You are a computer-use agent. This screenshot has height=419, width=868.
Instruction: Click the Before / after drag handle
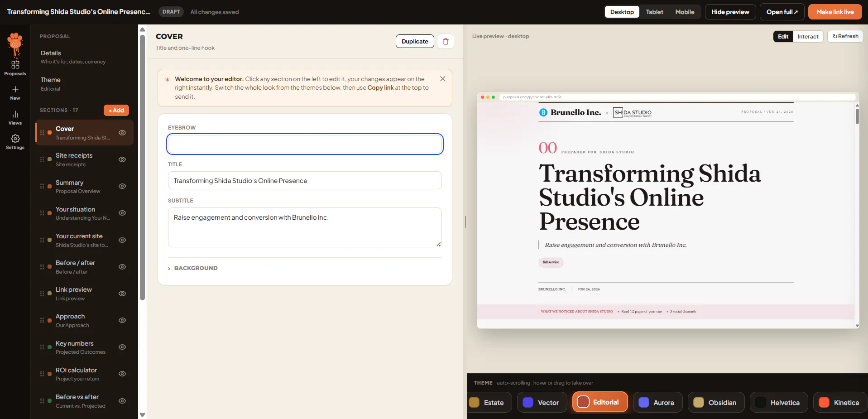click(x=42, y=267)
